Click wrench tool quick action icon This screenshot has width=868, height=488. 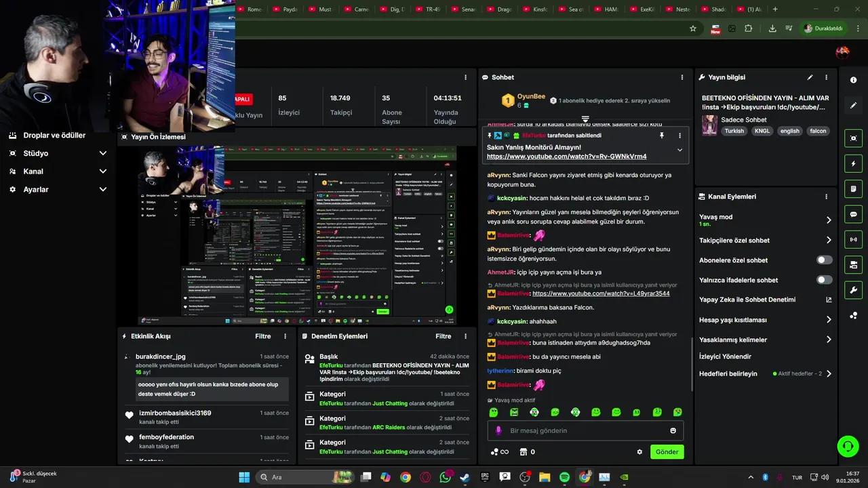tap(853, 290)
